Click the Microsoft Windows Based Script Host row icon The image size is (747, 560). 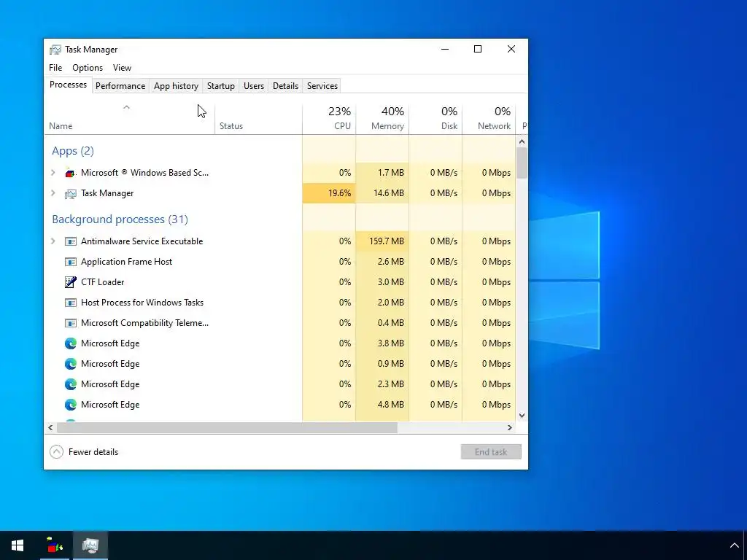(71, 173)
